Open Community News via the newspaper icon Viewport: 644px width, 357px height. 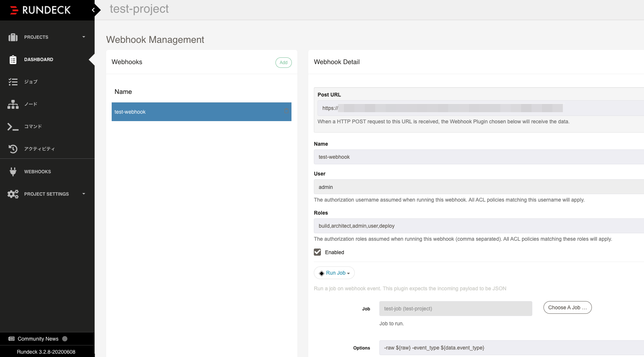click(x=12, y=339)
